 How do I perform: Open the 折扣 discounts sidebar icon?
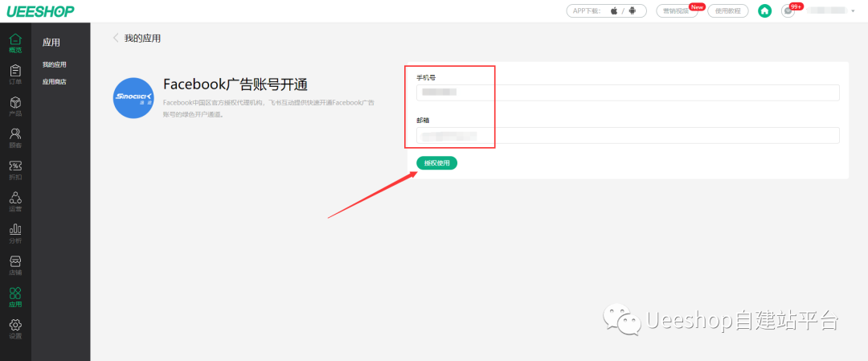(14, 170)
